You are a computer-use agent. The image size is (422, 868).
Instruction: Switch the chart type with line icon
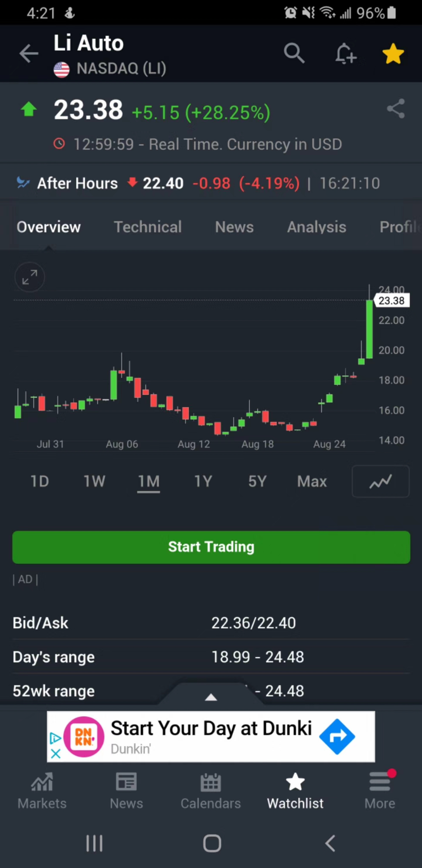[x=381, y=481]
